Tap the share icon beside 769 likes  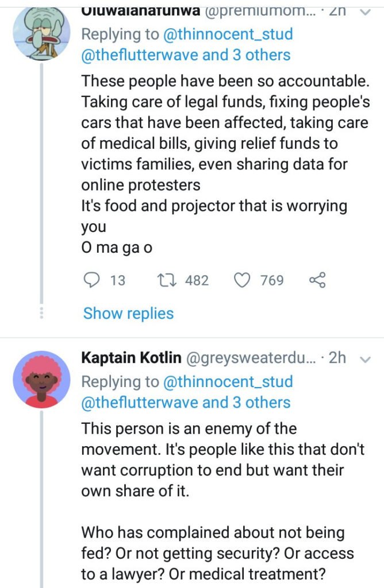coord(317,280)
